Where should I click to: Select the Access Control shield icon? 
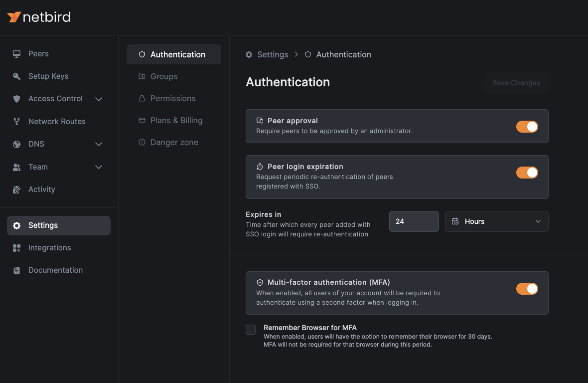click(16, 99)
